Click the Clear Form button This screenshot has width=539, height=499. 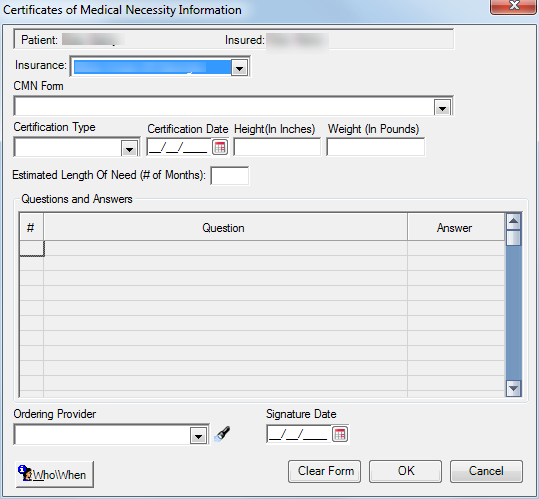coord(324,471)
